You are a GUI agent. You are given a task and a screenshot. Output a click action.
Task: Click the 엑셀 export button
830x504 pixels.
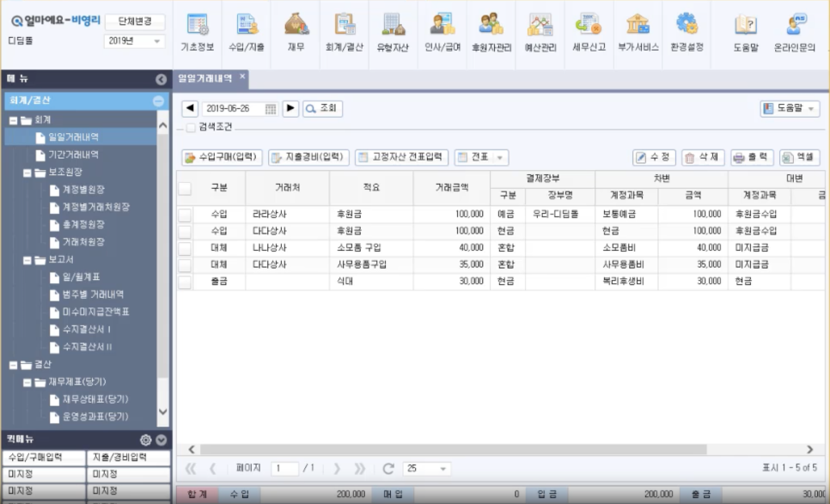click(x=799, y=157)
